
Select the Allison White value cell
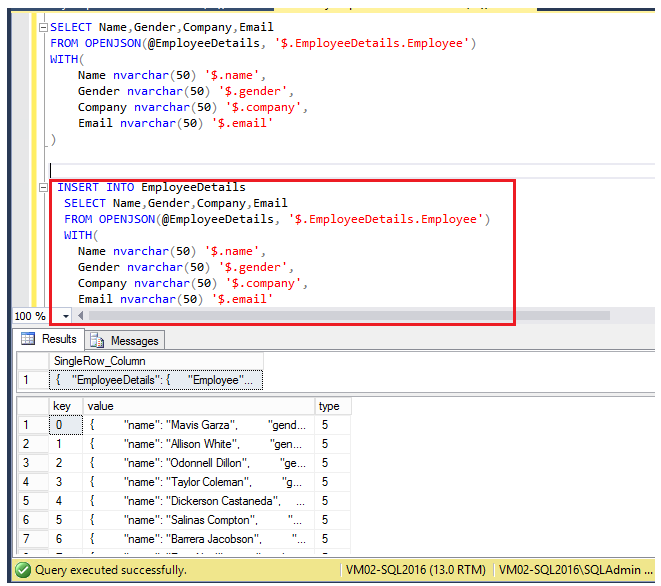pos(199,444)
